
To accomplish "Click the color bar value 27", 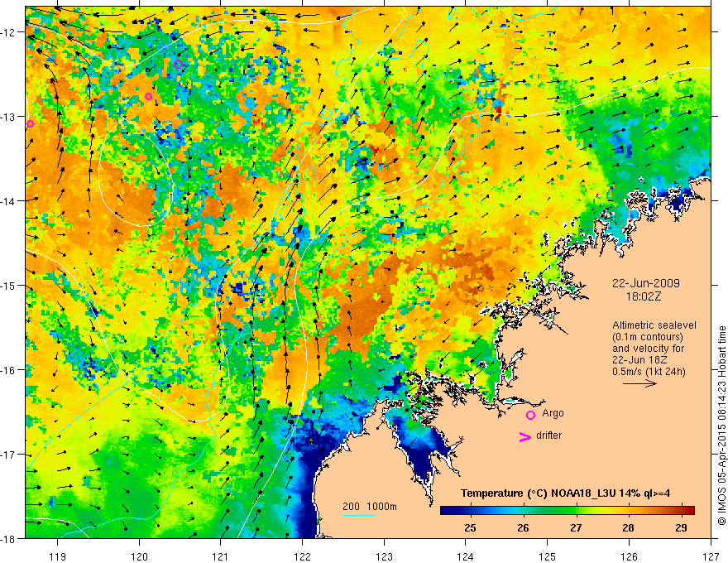I will click(x=576, y=527).
